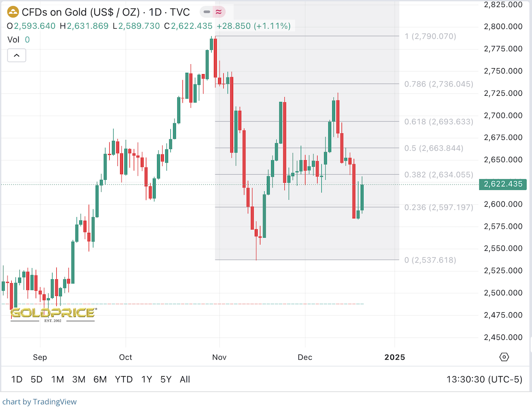
Task: Click the Vol indicator label
Action: [13, 40]
